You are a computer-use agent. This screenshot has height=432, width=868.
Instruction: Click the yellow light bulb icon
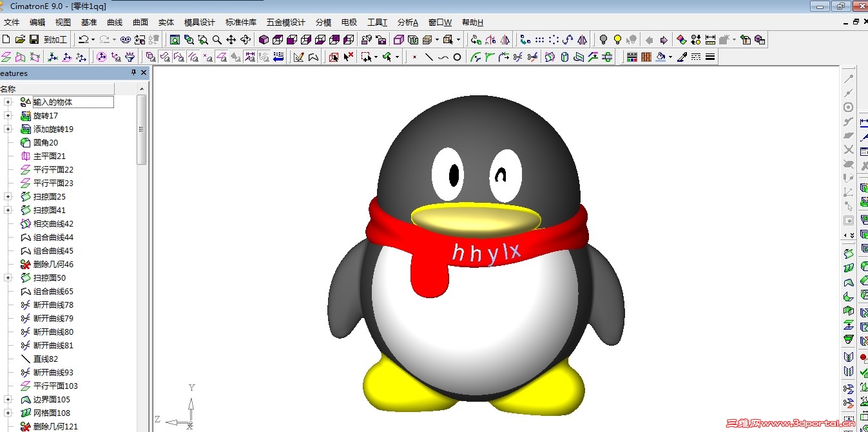coord(617,39)
